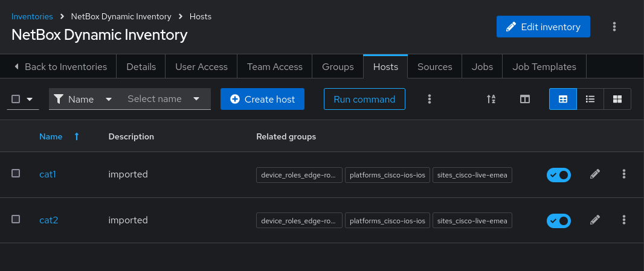Open the inventory kebab menu beside Edit inventory
The height and width of the screenshot is (271, 644).
click(x=614, y=27)
